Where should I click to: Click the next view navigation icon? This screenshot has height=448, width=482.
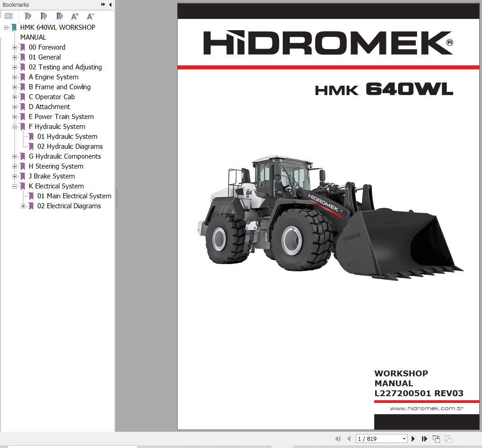[448, 439]
